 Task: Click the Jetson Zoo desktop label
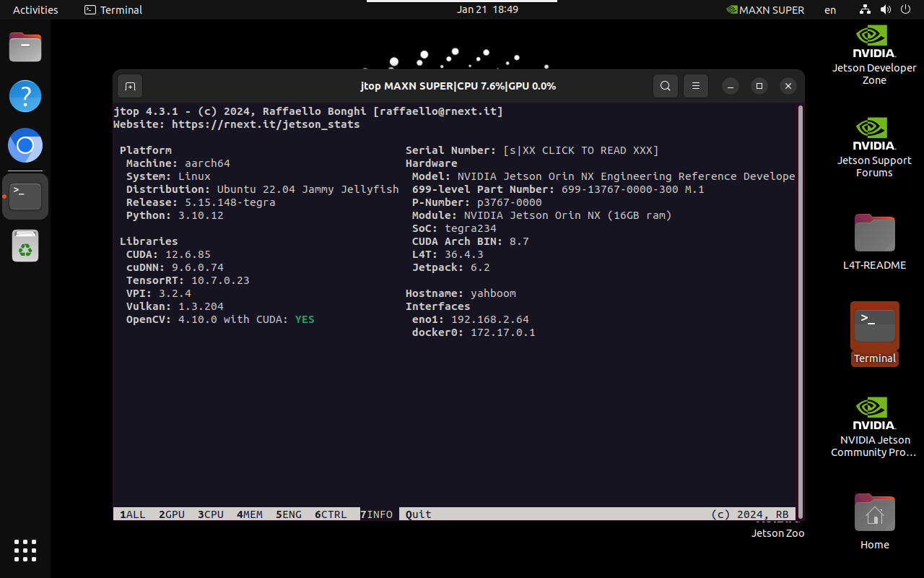[x=777, y=533]
